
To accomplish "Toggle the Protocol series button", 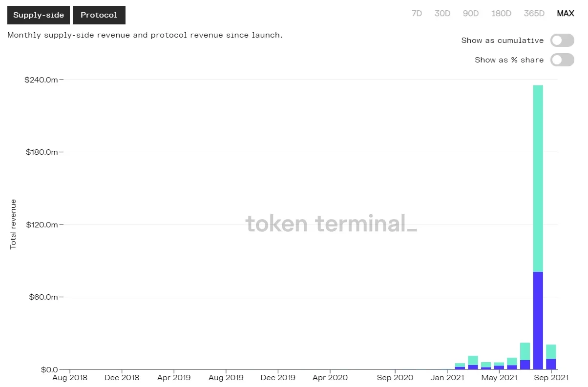I will click(99, 15).
